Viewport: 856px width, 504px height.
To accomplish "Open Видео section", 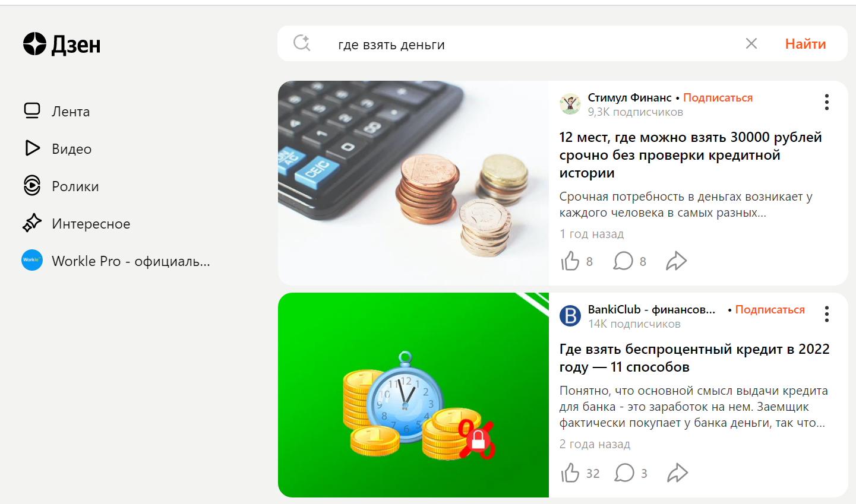I will pyautogui.click(x=58, y=148).
